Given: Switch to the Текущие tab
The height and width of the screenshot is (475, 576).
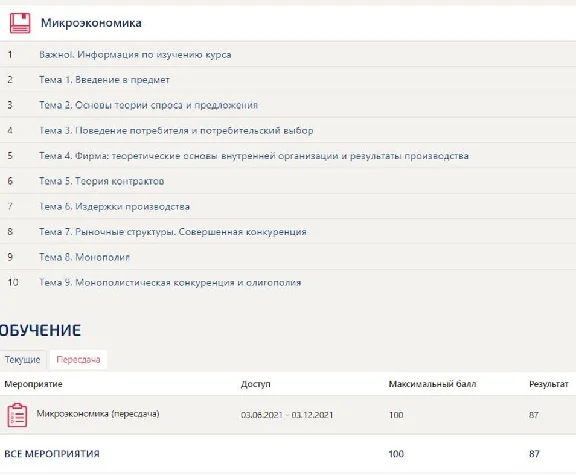Looking at the screenshot, I should click(22, 359).
